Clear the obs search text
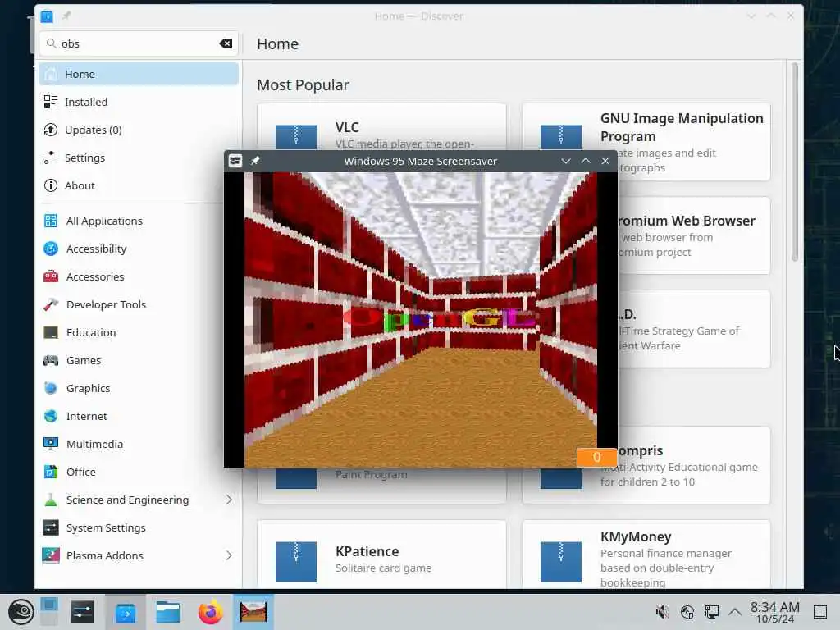Image resolution: width=840 pixels, height=630 pixels. (226, 43)
